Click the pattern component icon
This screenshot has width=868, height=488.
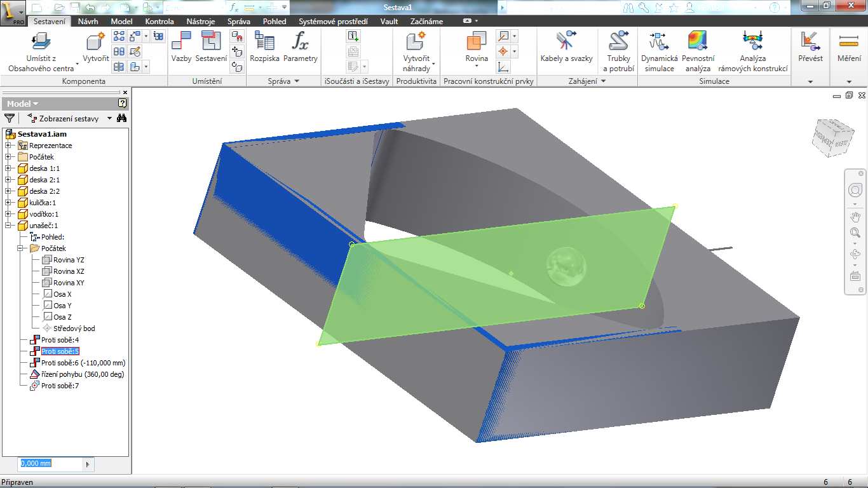click(119, 37)
